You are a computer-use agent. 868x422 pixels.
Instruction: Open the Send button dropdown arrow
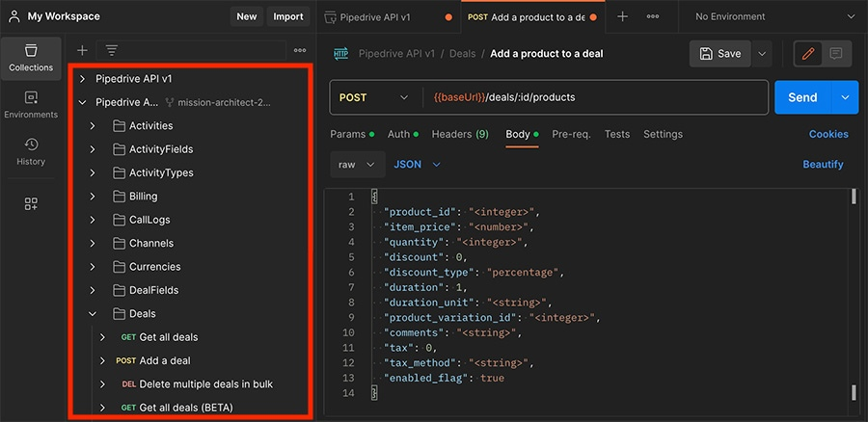coord(845,97)
